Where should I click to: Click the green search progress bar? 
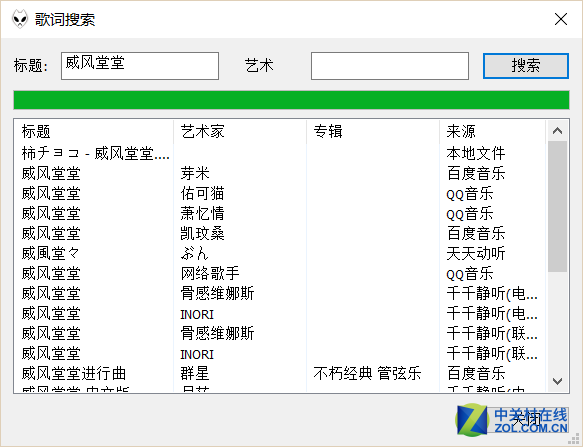point(291,100)
